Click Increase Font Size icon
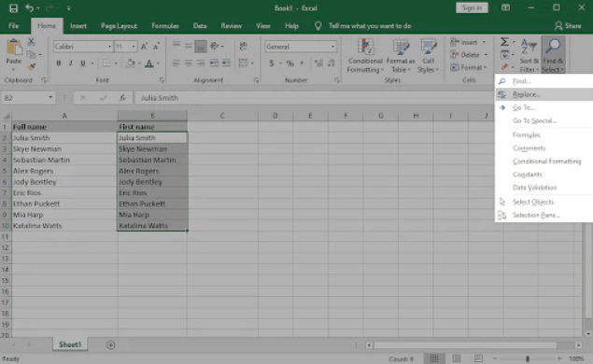This screenshot has height=364, width=593. coord(144,47)
